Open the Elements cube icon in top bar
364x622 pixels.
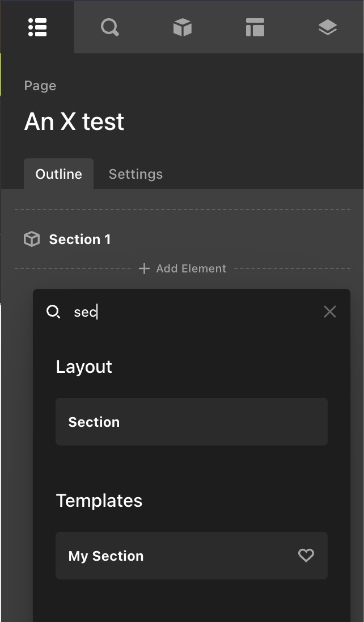[182, 27]
